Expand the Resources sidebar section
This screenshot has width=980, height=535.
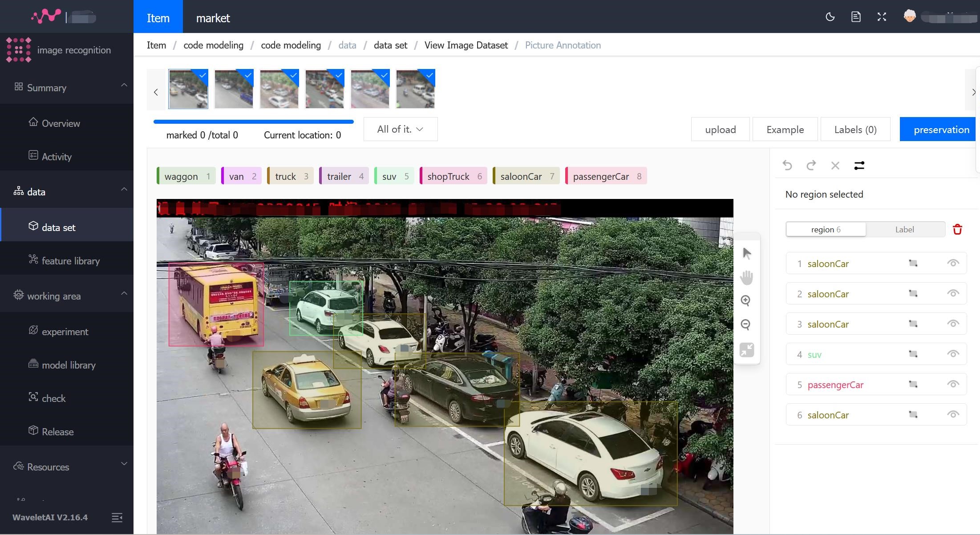tap(124, 464)
